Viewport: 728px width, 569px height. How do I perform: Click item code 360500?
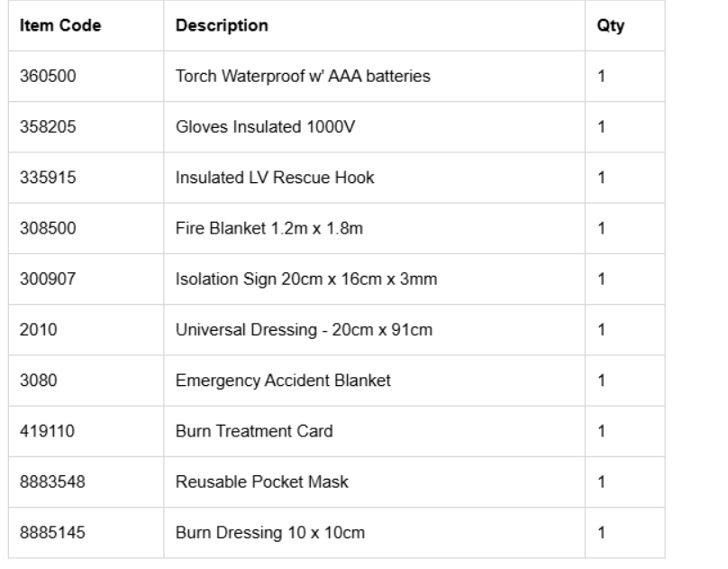tap(48, 76)
